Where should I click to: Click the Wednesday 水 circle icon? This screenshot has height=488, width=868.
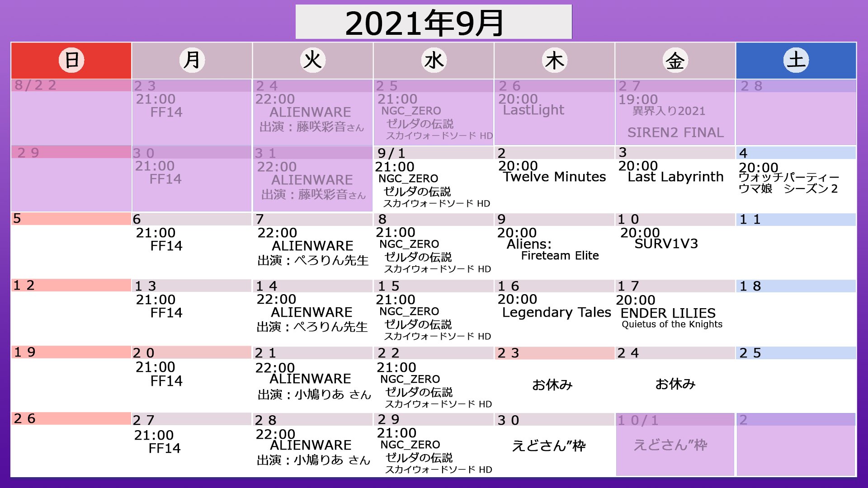tap(434, 60)
